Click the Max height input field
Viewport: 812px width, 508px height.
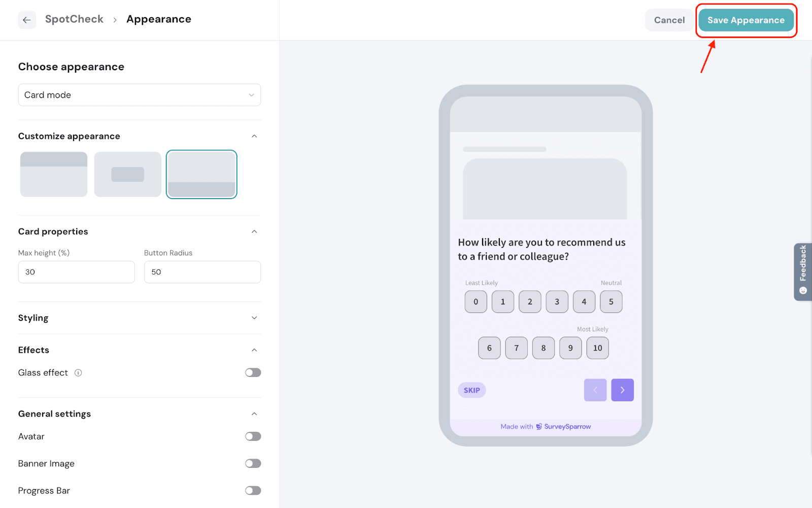[x=77, y=272]
